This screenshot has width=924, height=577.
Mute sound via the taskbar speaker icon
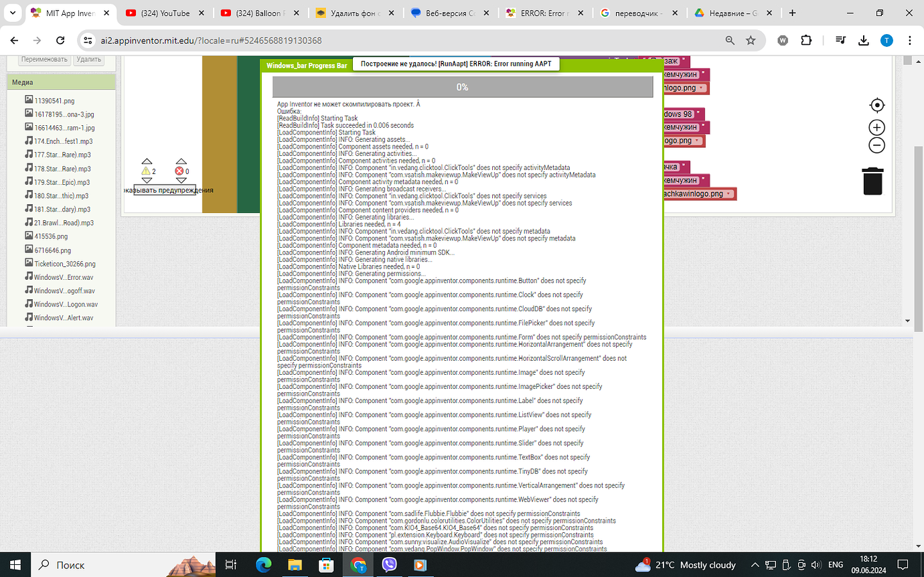coord(818,564)
